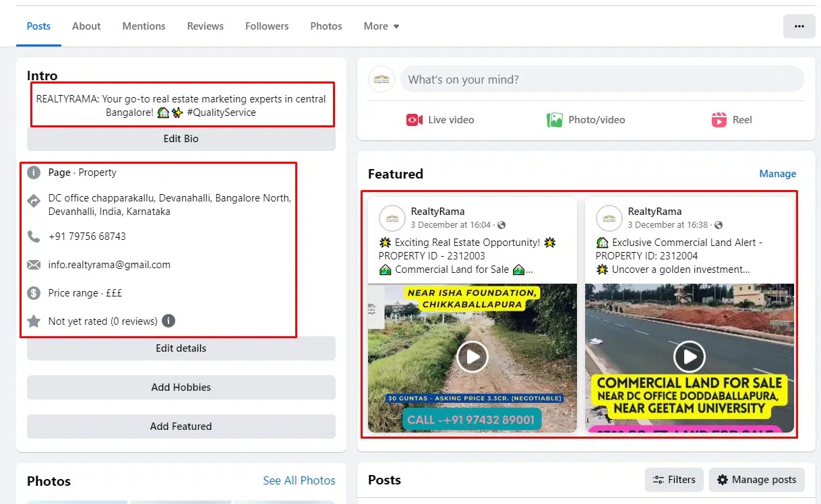821x504 pixels.
Task: Open the posts Filters button
Action: click(674, 480)
